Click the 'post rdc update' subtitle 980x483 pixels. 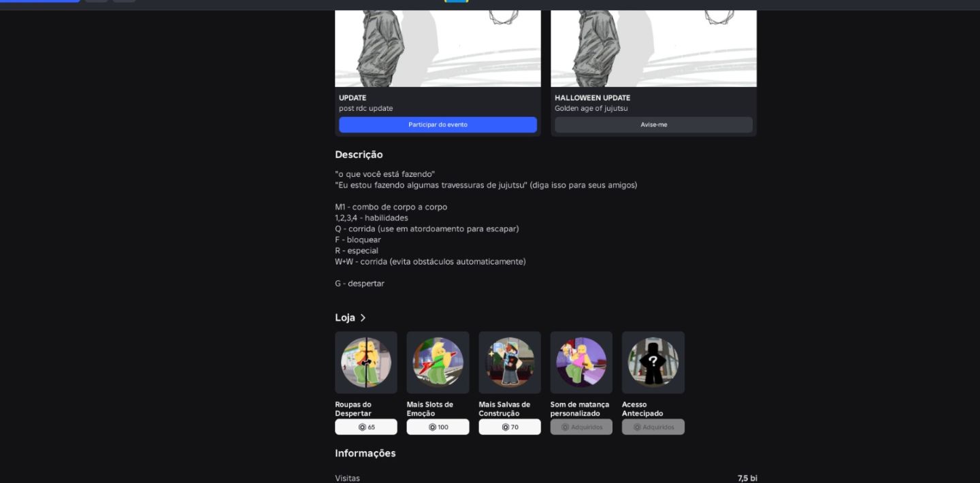[365, 108]
